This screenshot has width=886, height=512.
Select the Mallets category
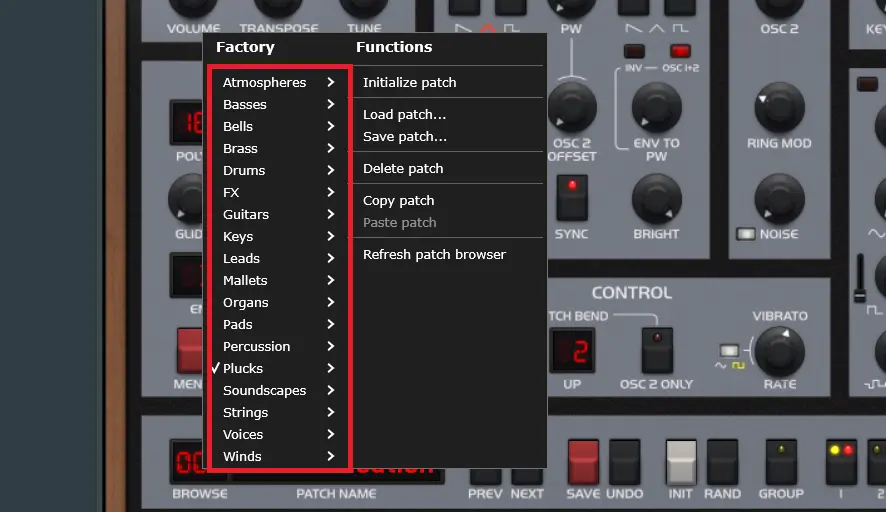coord(279,281)
